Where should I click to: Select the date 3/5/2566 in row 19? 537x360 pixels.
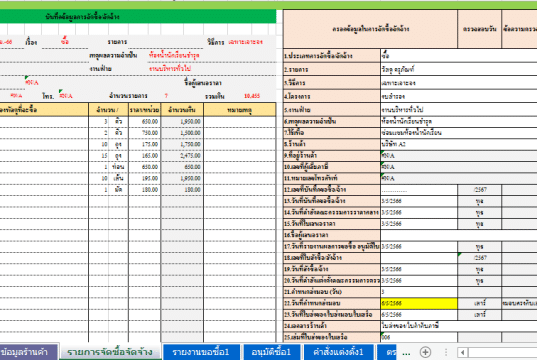coord(419,269)
